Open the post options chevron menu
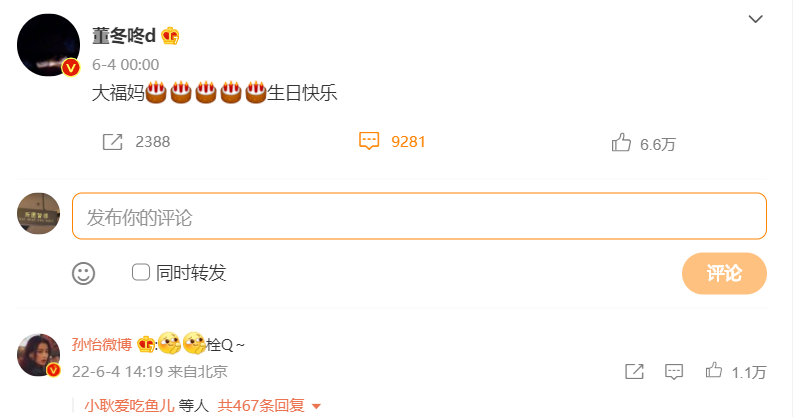Image resolution: width=793 pixels, height=417 pixels. [756, 19]
